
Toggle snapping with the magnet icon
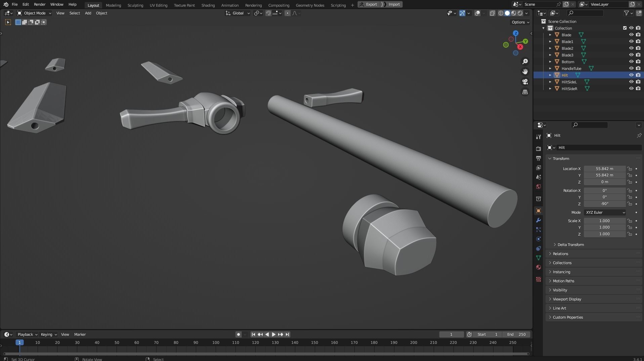(x=268, y=13)
